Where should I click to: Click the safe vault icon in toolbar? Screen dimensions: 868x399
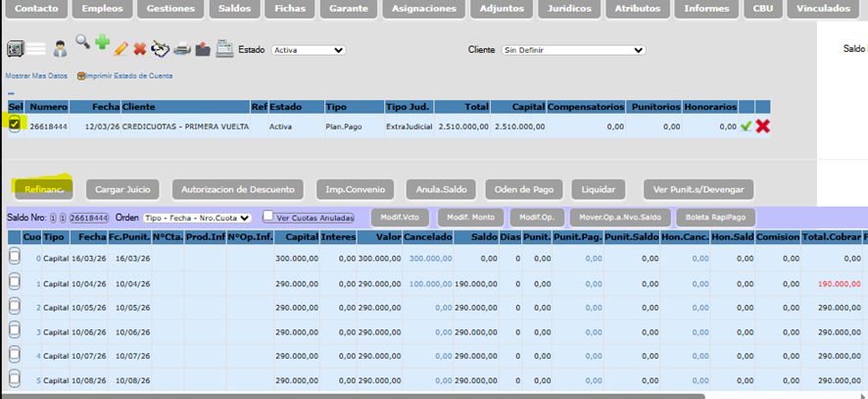[x=15, y=49]
